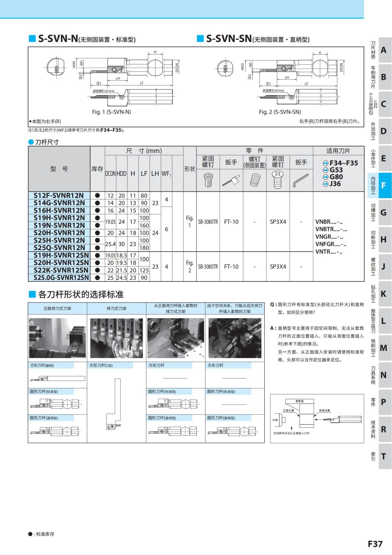The height and width of the screenshot is (555, 392).
Task: Click the VNFGR insert designation
Action: coord(331,244)
